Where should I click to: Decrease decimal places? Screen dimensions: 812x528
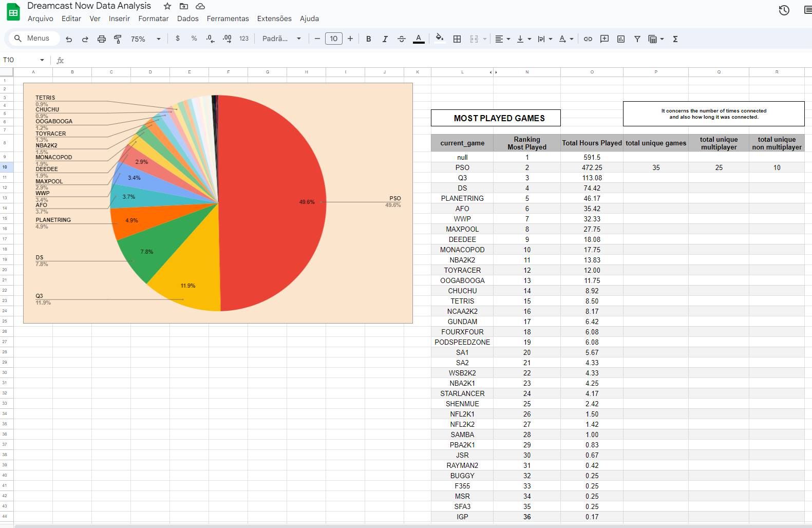211,39
